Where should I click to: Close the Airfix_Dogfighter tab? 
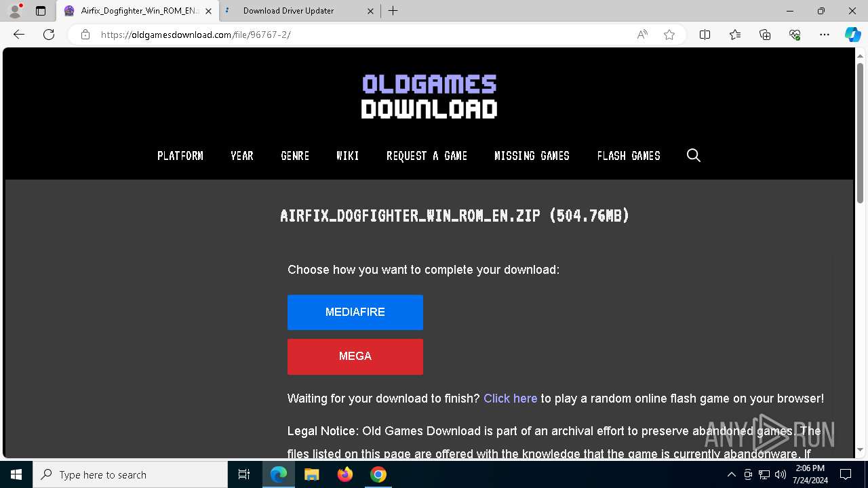point(208,11)
